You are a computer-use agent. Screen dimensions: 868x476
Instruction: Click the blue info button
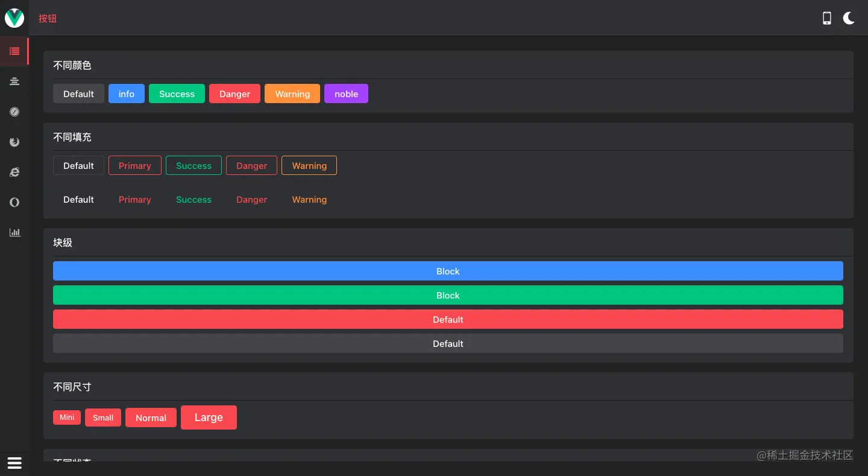[127, 94]
